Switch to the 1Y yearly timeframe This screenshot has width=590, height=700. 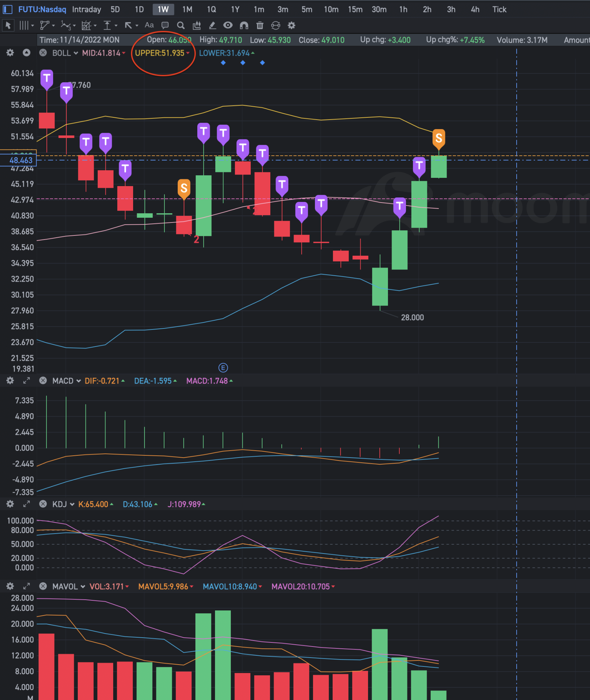pyautogui.click(x=235, y=10)
